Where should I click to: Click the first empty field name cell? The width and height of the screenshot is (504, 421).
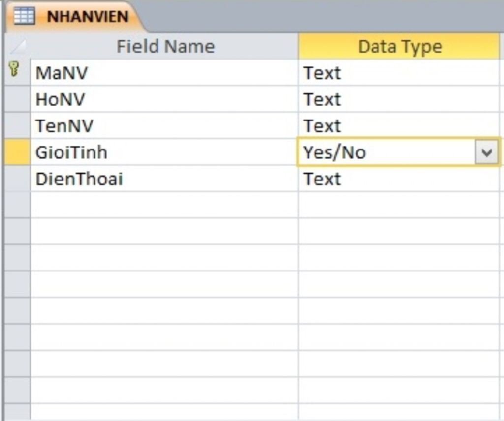coord(164,205)
